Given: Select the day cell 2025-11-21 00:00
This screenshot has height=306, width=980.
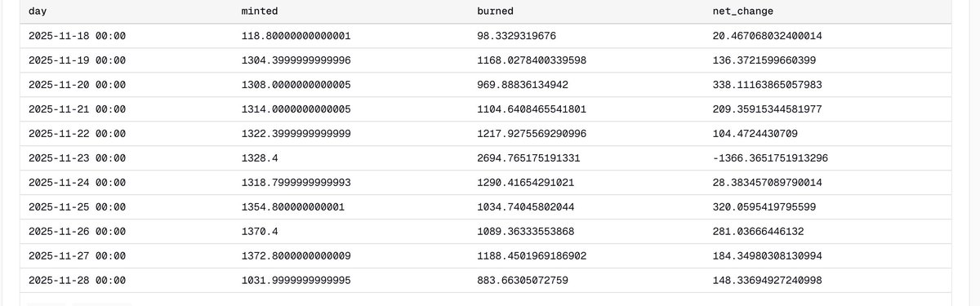Looking at the screenshot, I should (77, 109).
